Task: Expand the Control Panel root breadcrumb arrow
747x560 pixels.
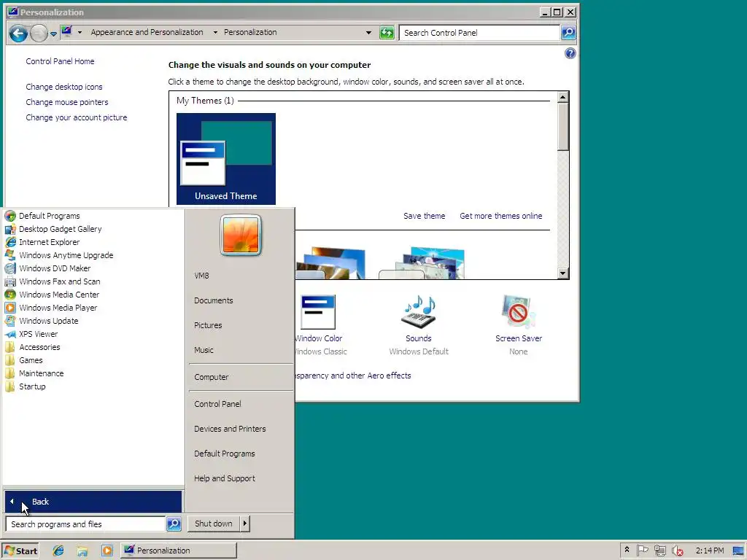Action: [80, 32]
